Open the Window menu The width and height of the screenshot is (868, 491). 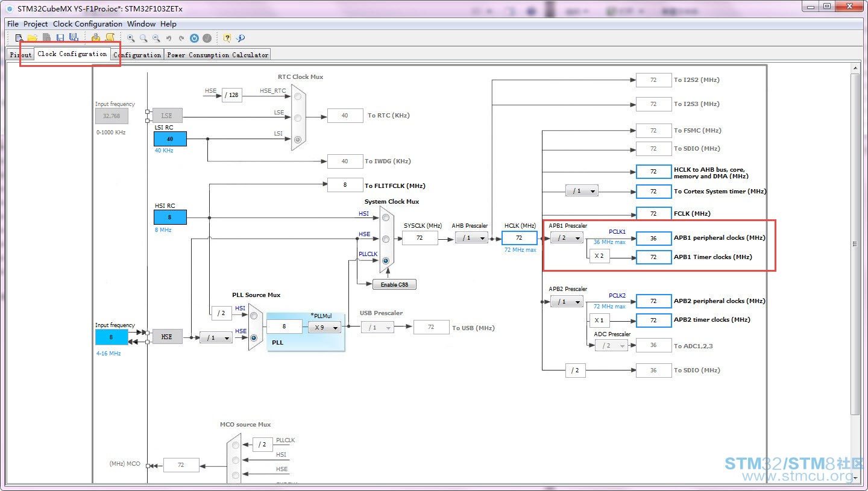click(141, 24)
